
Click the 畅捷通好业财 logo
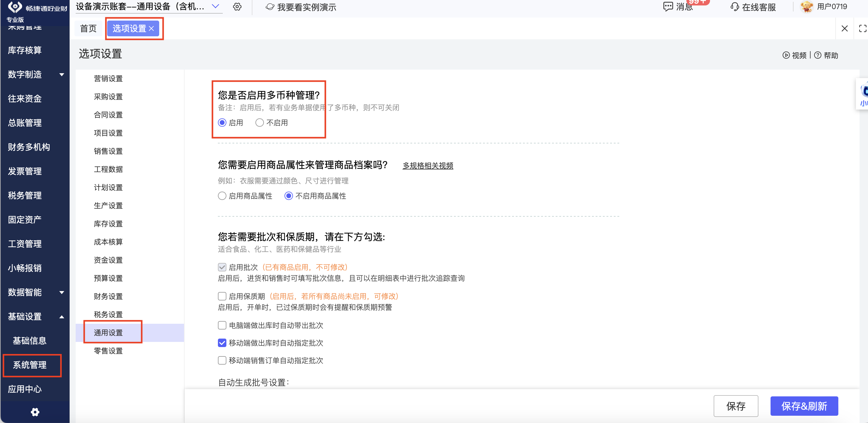point(15,7)
